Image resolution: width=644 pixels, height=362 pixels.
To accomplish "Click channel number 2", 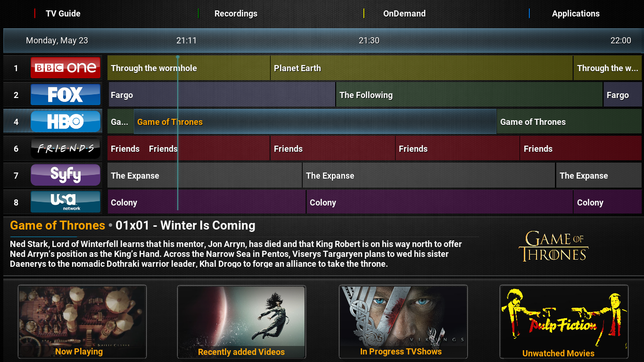I will point(16,95).
